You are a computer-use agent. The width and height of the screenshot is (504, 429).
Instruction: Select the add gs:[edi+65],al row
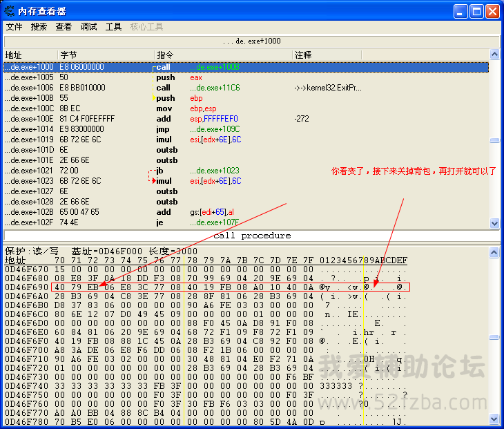[x=246, y=212]
